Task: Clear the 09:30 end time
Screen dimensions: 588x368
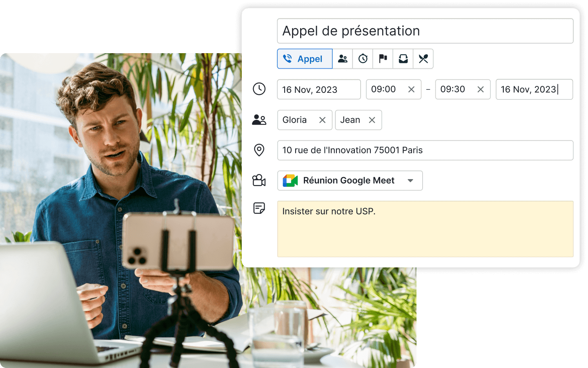Action: click(x=481, y=90)
